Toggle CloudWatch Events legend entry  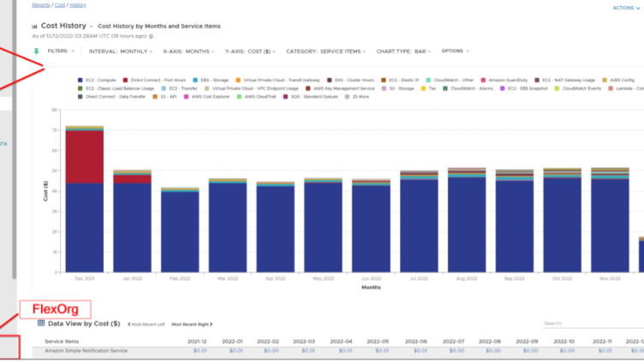[578, 88]
